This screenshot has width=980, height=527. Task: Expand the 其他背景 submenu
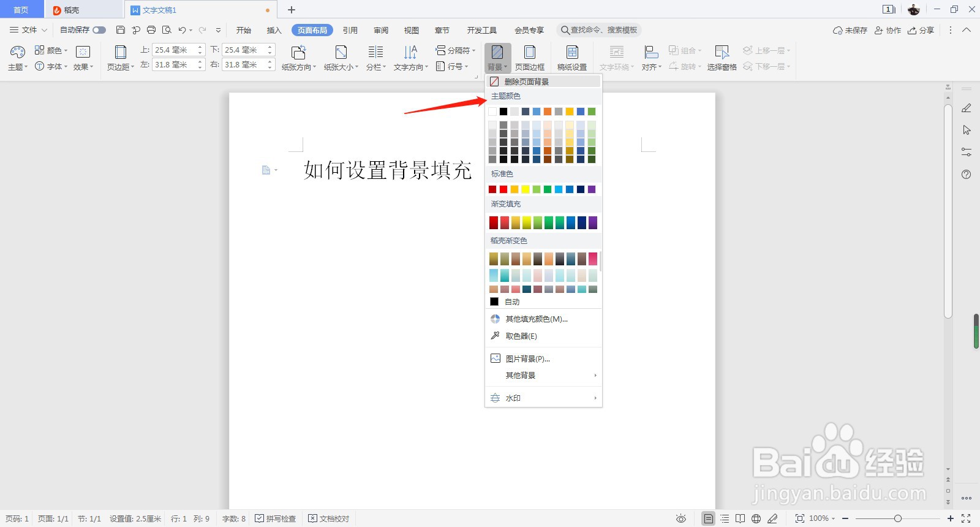pyautogui.click(x=595, y=375)
